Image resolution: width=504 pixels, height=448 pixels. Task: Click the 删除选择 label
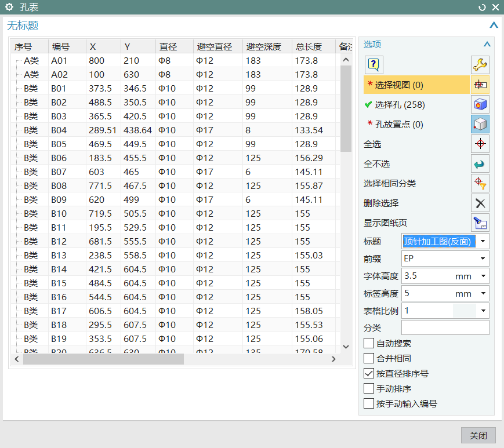(x=381, y=203)
